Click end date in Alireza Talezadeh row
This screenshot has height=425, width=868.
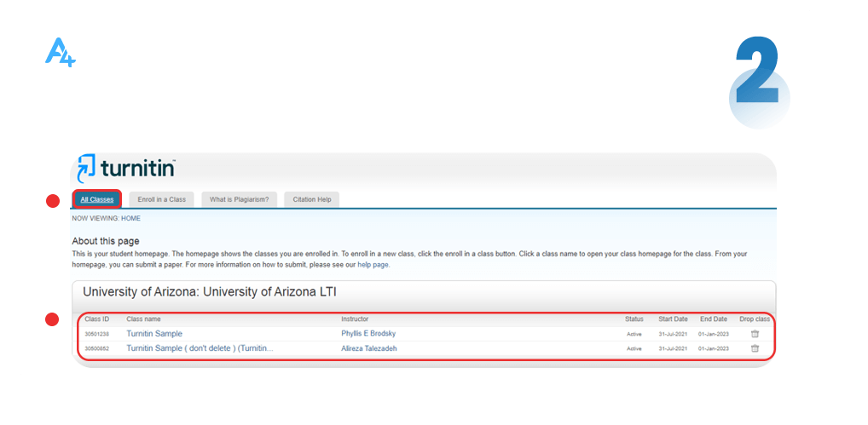714,348
